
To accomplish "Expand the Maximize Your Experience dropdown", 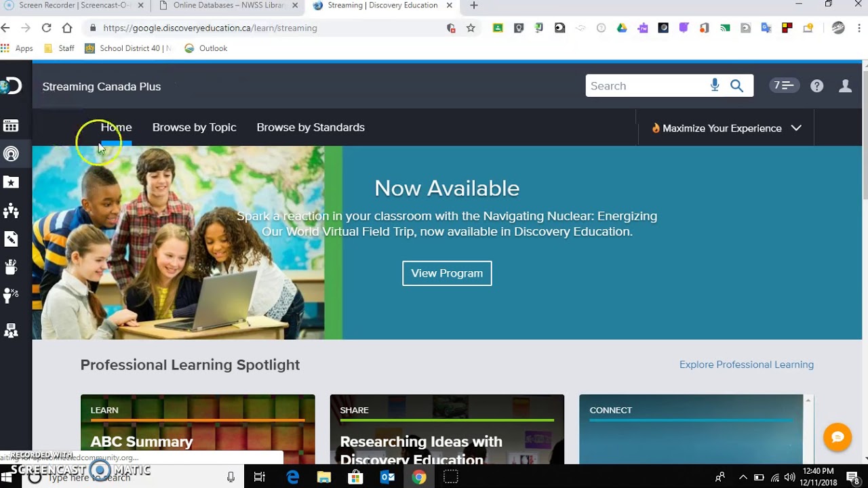I will coord(726,128).
